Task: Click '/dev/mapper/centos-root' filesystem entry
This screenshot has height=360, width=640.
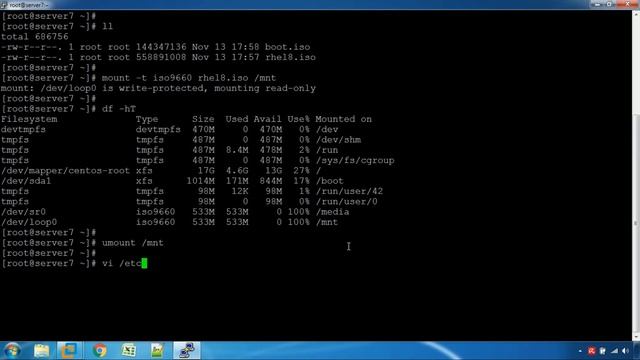Action: point(65,171)
